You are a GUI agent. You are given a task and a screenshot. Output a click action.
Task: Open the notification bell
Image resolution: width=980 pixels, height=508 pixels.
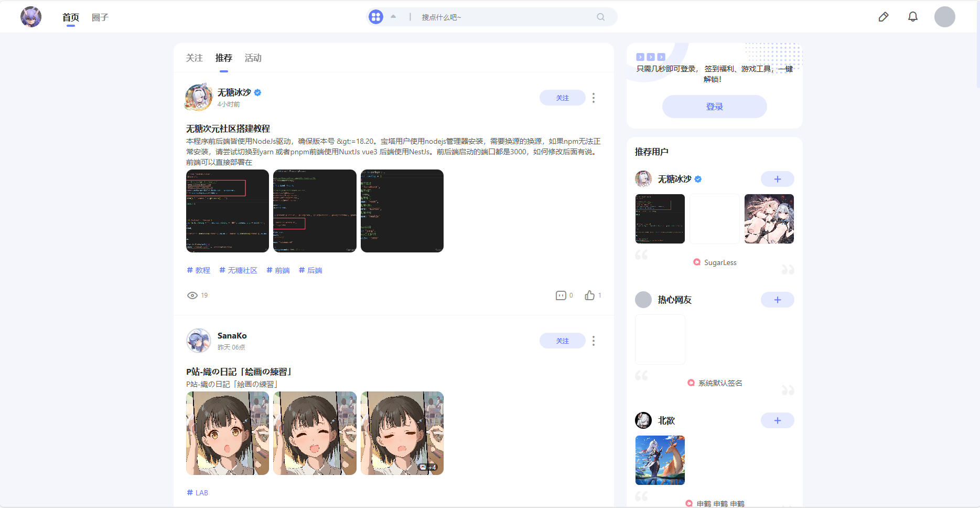(913, 17)
